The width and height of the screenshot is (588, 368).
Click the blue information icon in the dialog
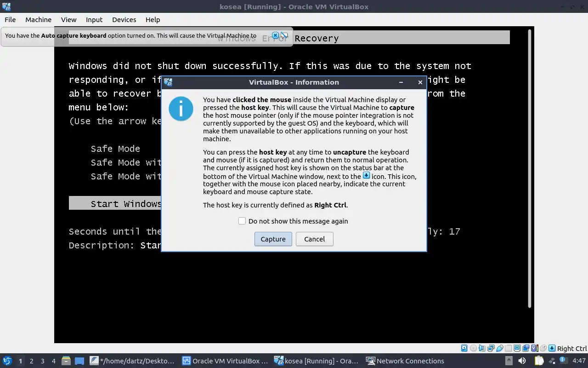(181, 109)
